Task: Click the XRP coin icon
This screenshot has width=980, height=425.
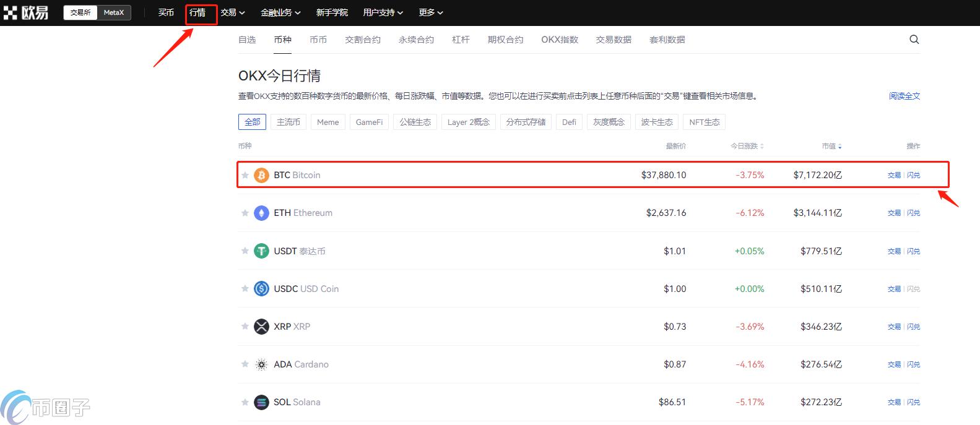Action: (x=261, y=327)
